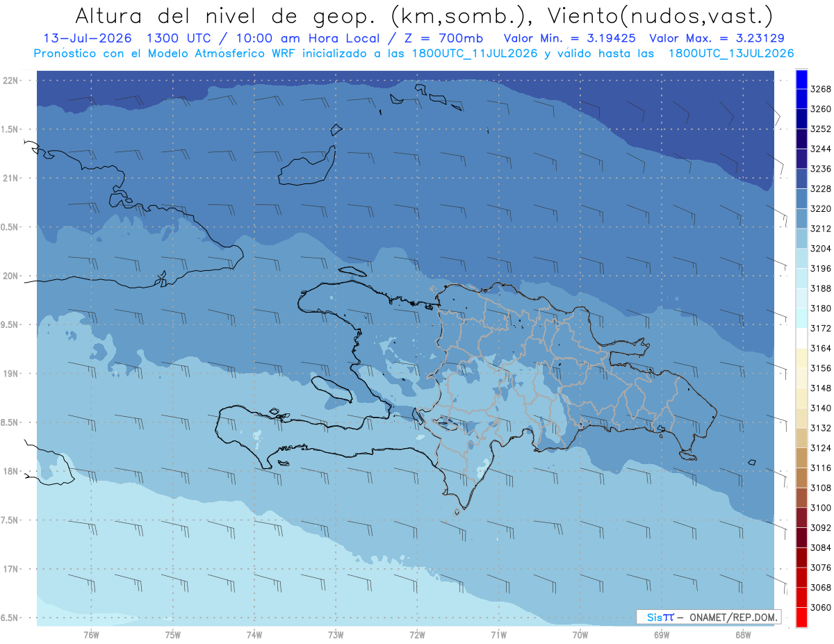Click '10:00 am Hora Local' text
This screenshot has width=834, height=644.
[x=308, y=39]
